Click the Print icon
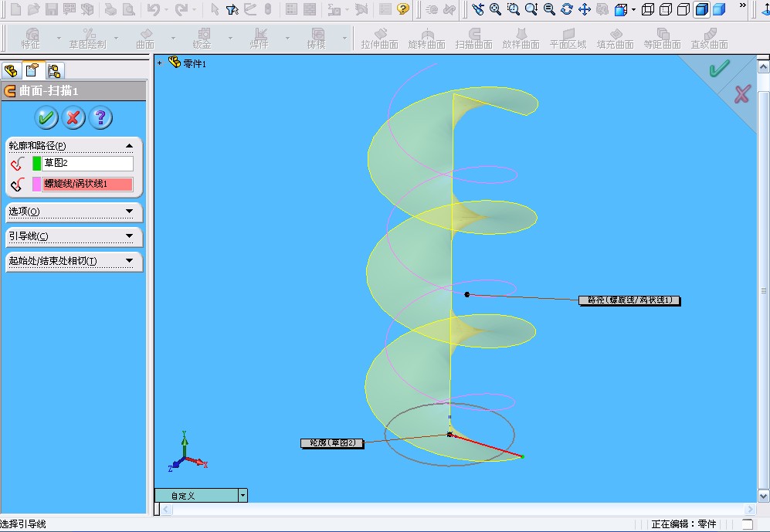 pyautogui.click(x=110, y=8)
